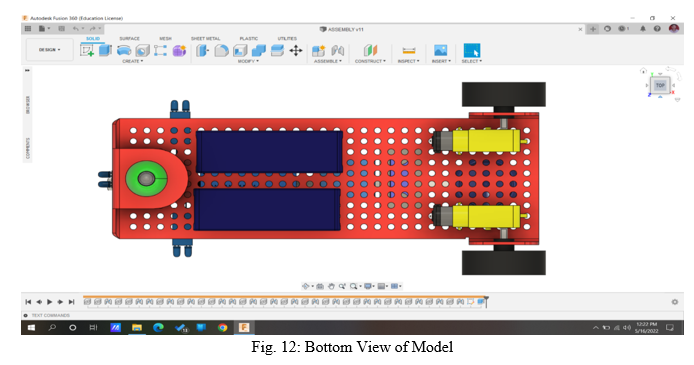Choose the Fillet tool in Modify

221,51
